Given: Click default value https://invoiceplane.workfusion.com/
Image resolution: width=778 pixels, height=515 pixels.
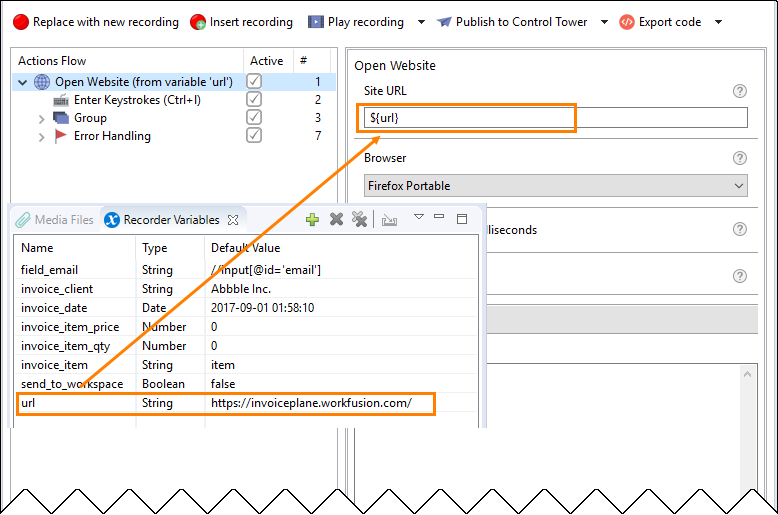Looking at the screenshot, I should point(311,403).
